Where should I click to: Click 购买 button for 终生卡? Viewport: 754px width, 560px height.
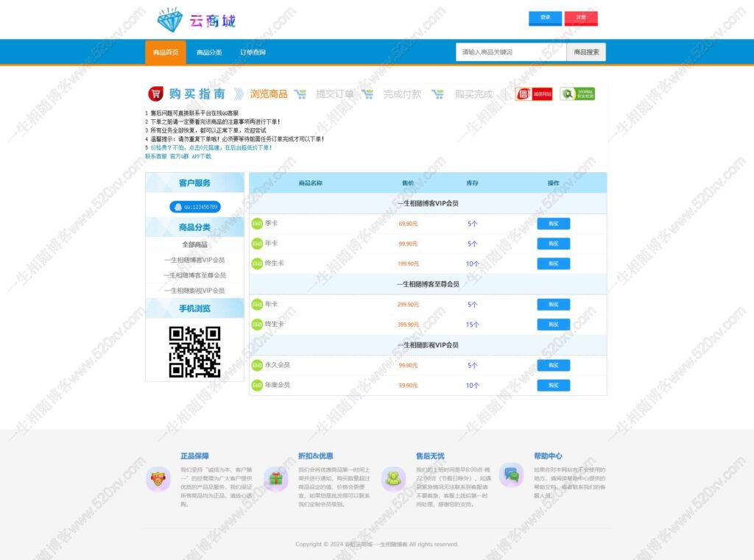(554, 263)
